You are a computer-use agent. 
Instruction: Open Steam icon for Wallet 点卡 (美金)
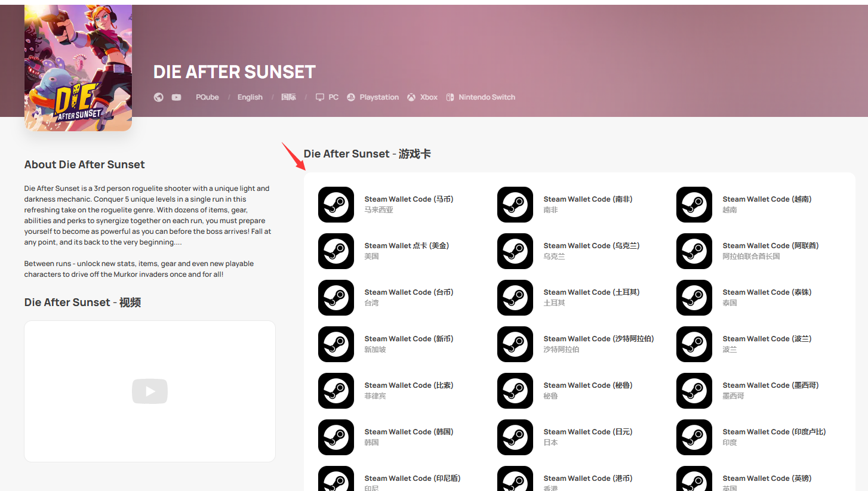pos(336,251)
